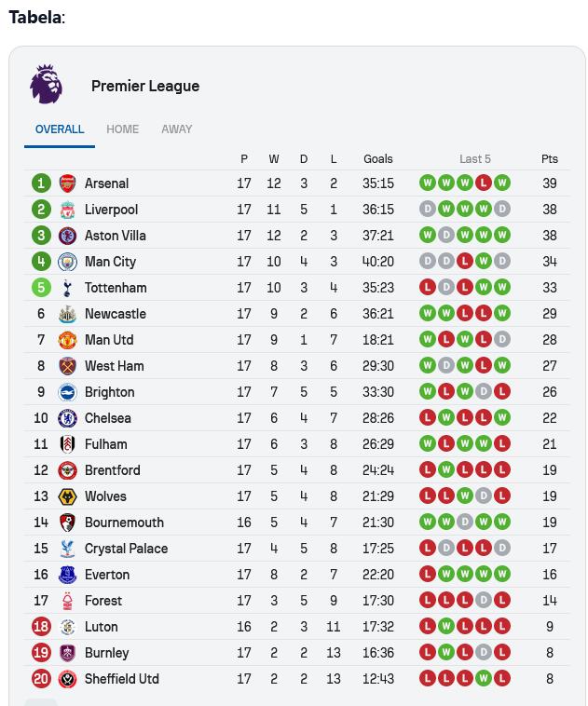Click the Chelsea club badge
This screenshot has width=588, height=706.
coord(68,418)
